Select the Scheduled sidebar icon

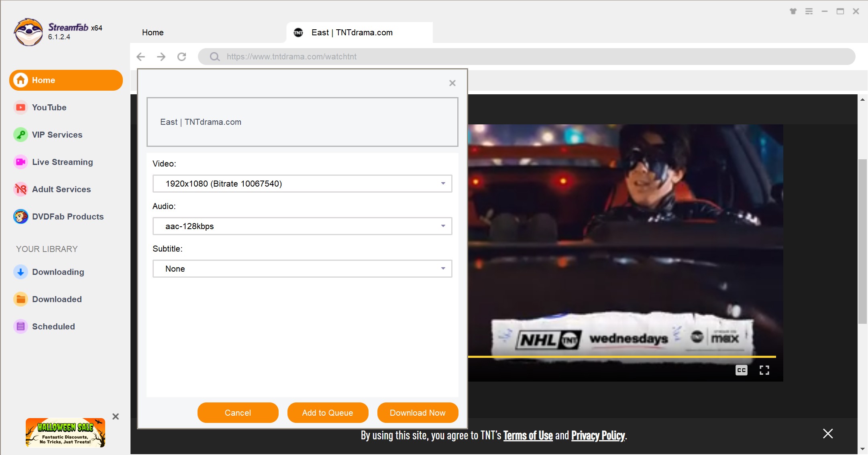(x=20, y=327)
